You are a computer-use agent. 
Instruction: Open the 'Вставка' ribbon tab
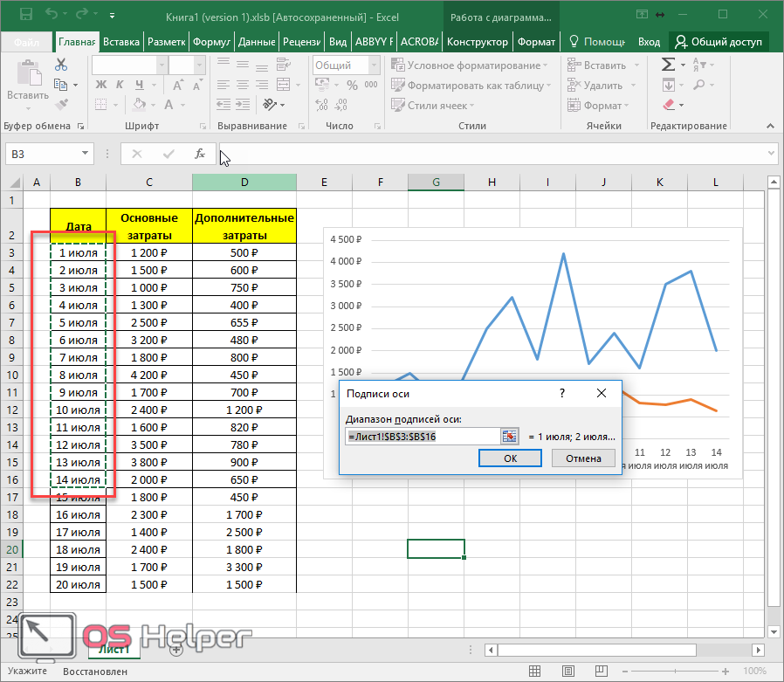120,41
